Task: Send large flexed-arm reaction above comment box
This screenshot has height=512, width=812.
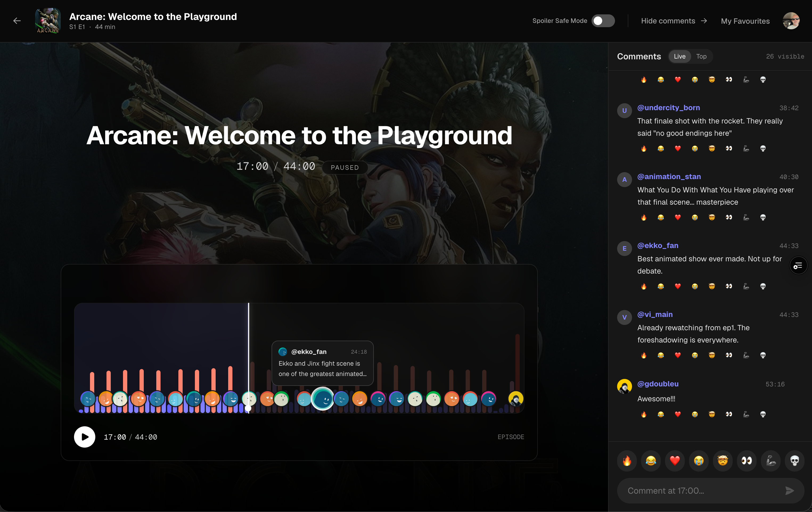Action: coord(770,461)
